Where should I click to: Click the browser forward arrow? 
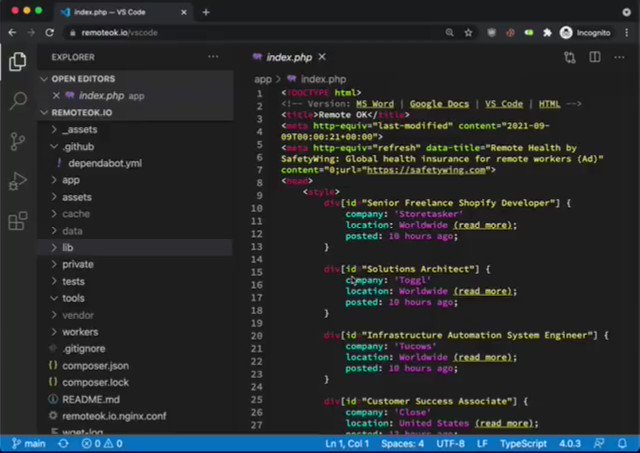coord(31,33)
